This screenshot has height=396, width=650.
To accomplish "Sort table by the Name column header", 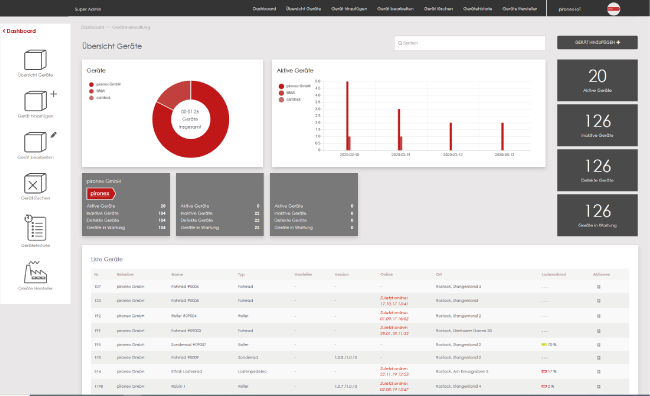I will [177, 275].
